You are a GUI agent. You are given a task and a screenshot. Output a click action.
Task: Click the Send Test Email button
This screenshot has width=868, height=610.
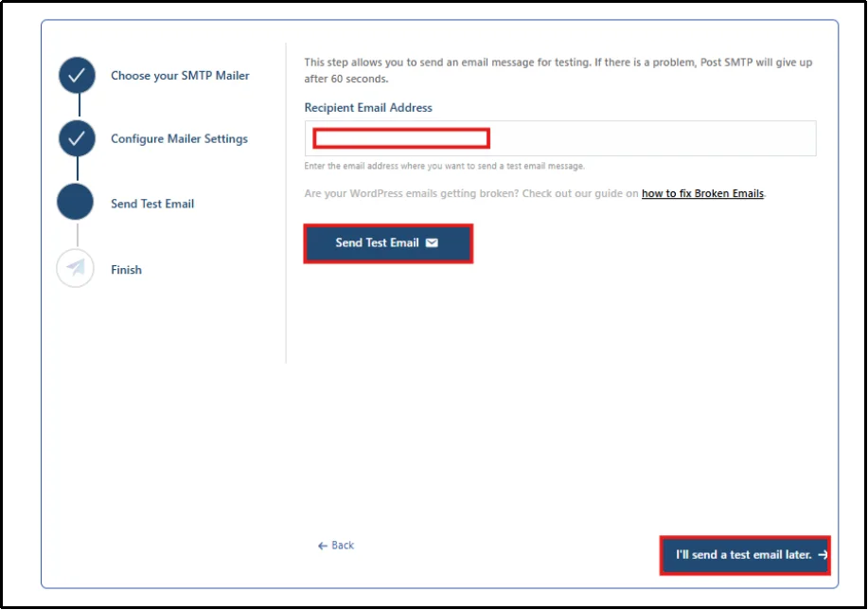(388, 243)
